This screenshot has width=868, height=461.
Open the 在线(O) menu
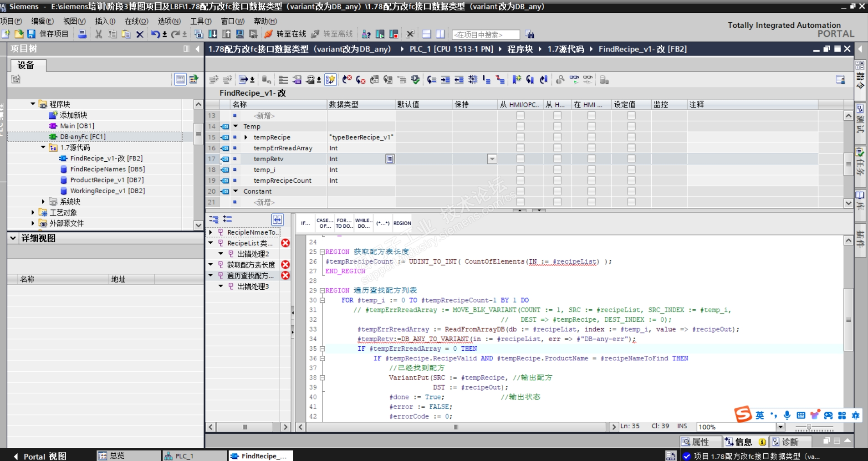click(136, 21)
